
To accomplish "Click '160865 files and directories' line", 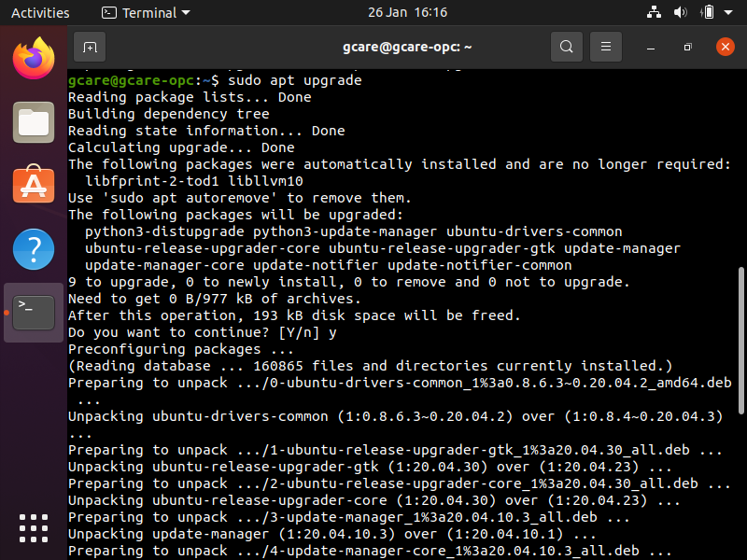I will tap(370, 366).
